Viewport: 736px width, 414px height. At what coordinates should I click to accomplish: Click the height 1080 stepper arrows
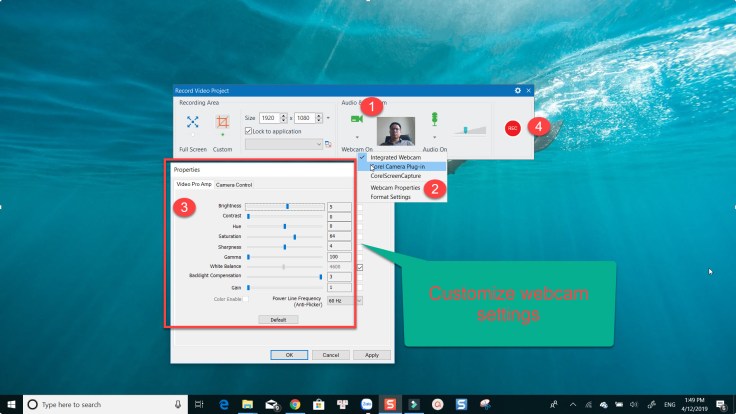pos(319,118)
